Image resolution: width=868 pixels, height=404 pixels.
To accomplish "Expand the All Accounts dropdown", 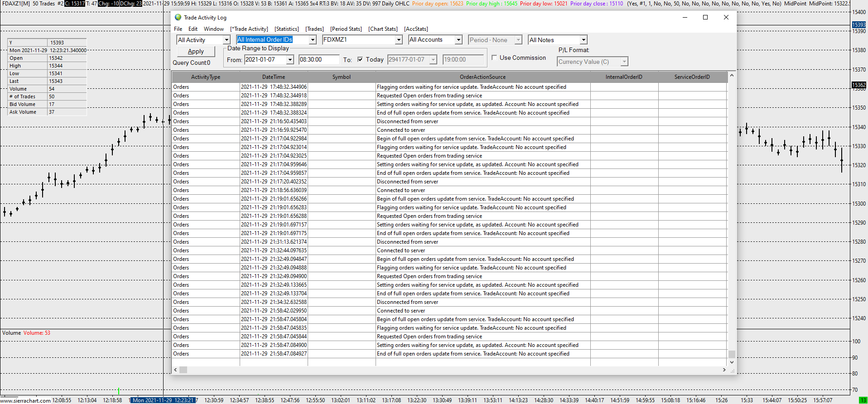I will click(458, 40).
